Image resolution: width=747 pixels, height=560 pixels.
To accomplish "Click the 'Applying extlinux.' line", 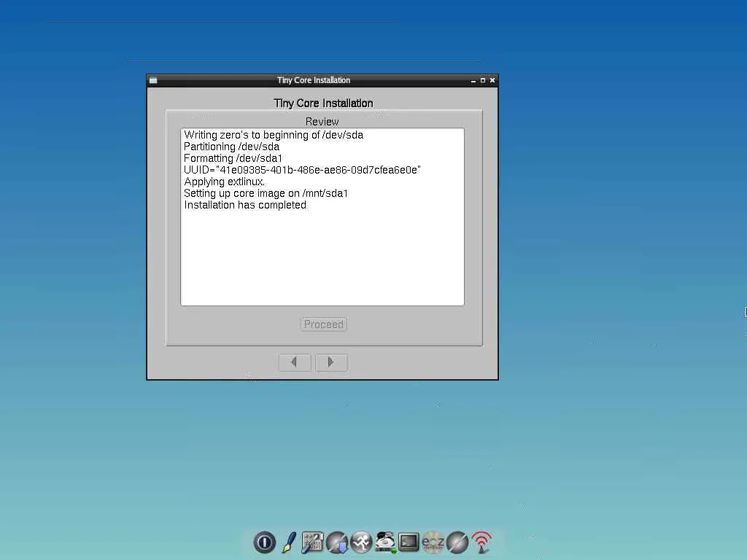I will 225,182.
